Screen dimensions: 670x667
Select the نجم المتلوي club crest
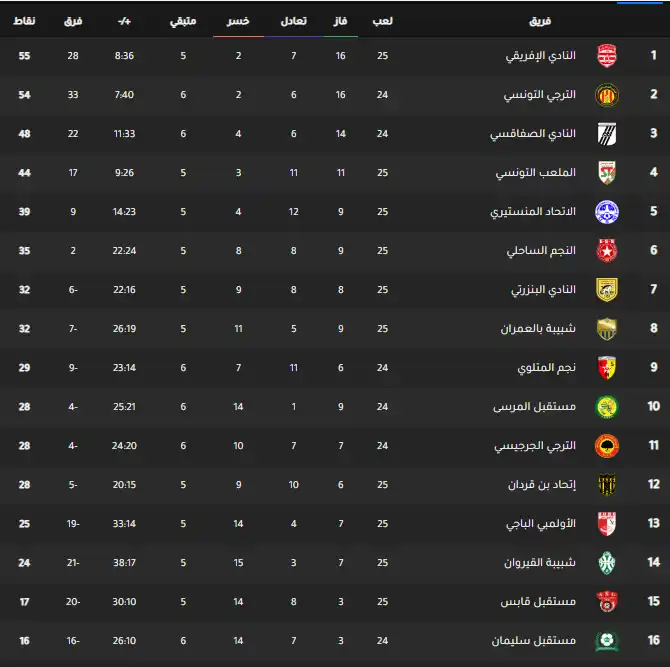click(607, 368)
